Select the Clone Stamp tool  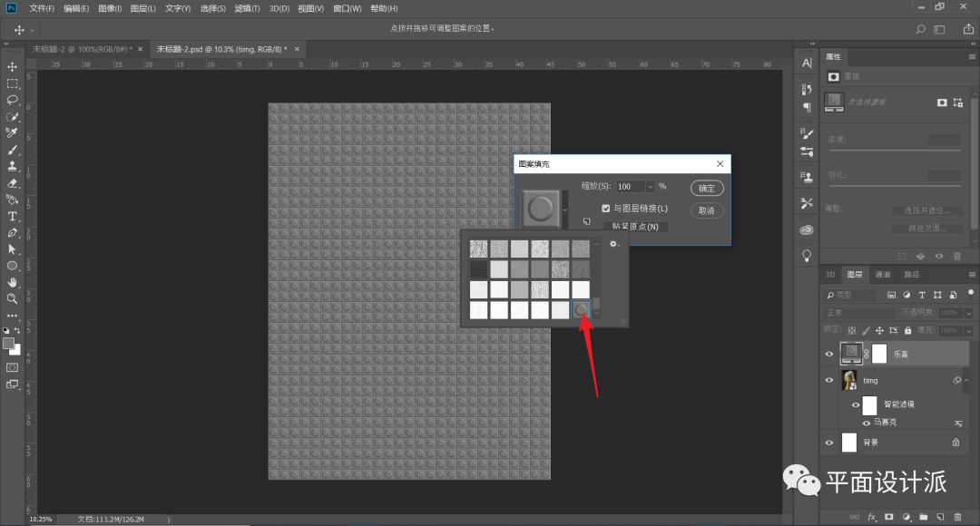tap(13, 166)
